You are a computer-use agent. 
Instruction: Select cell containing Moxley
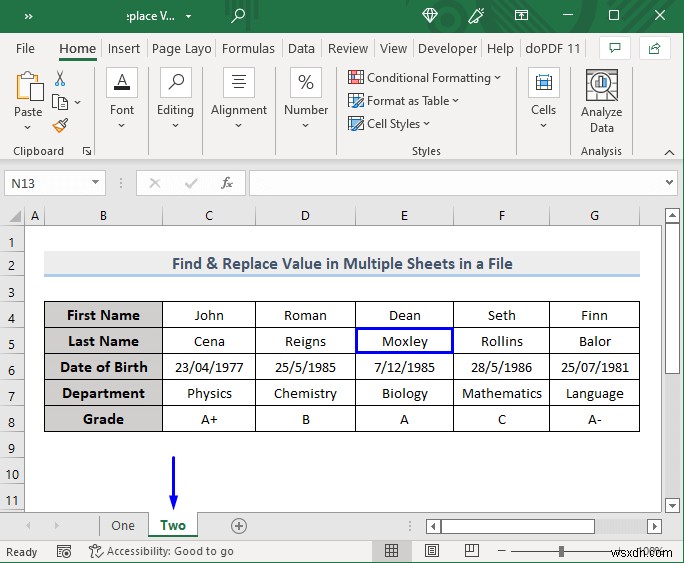coord(405,341)
